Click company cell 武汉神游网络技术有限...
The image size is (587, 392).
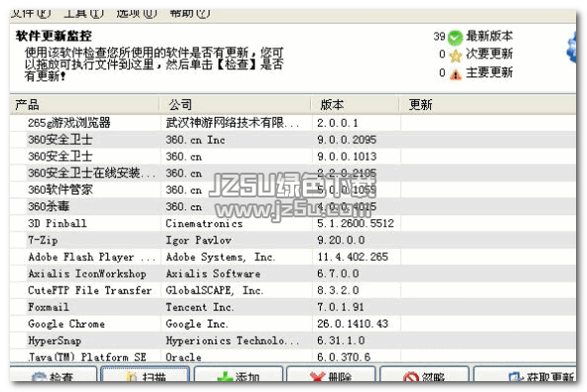click(232, 123)
